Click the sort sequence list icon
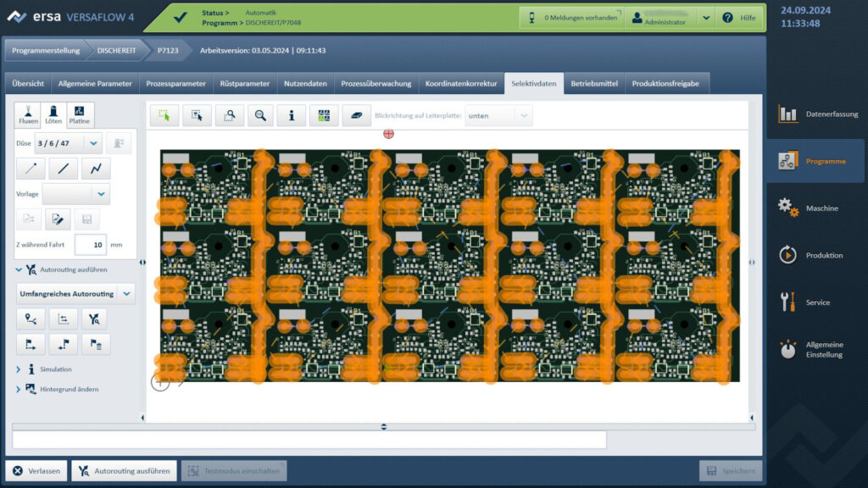 point(63,319)
